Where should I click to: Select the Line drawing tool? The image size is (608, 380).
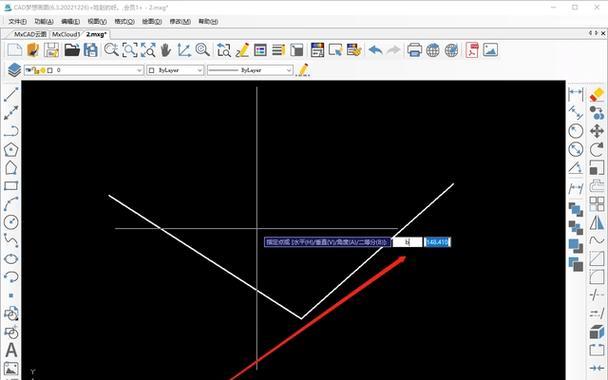point(11,94)
